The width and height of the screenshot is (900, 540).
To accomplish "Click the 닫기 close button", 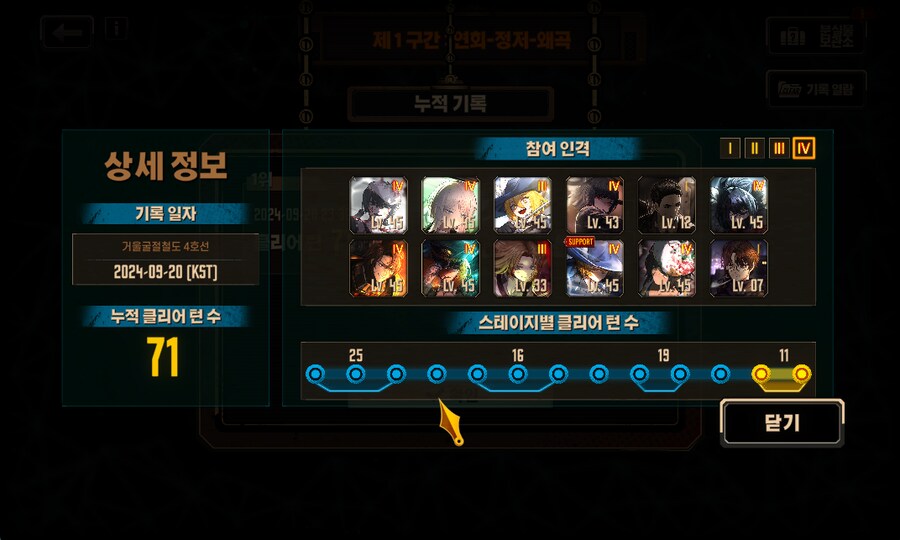I will tap(782, 423).
